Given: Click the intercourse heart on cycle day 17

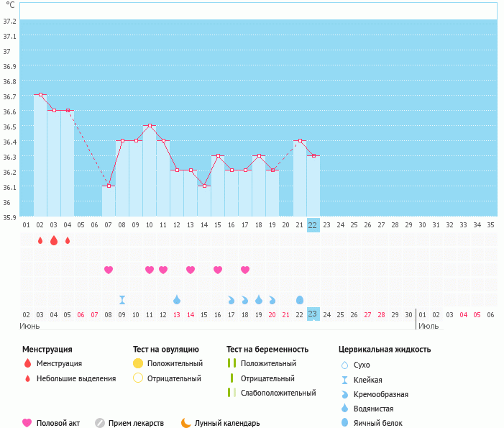Looking at the screenshot, I should tap(245, 270).
